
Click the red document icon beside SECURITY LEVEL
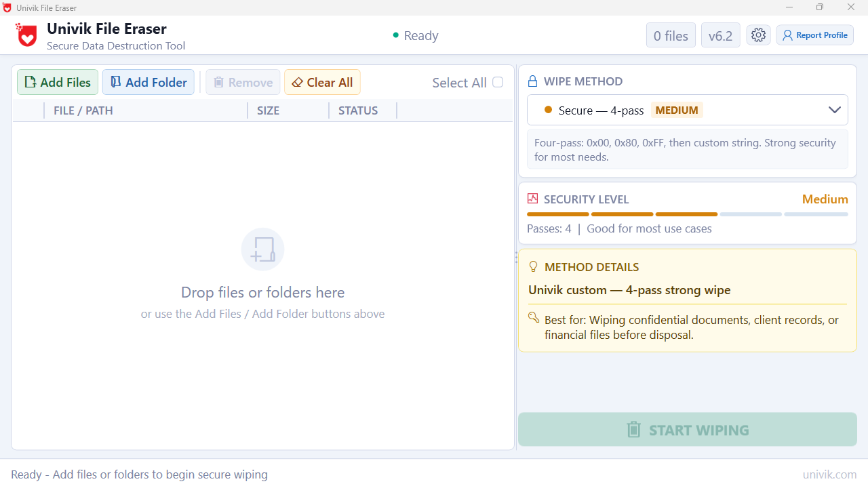(x=533, y=199)
